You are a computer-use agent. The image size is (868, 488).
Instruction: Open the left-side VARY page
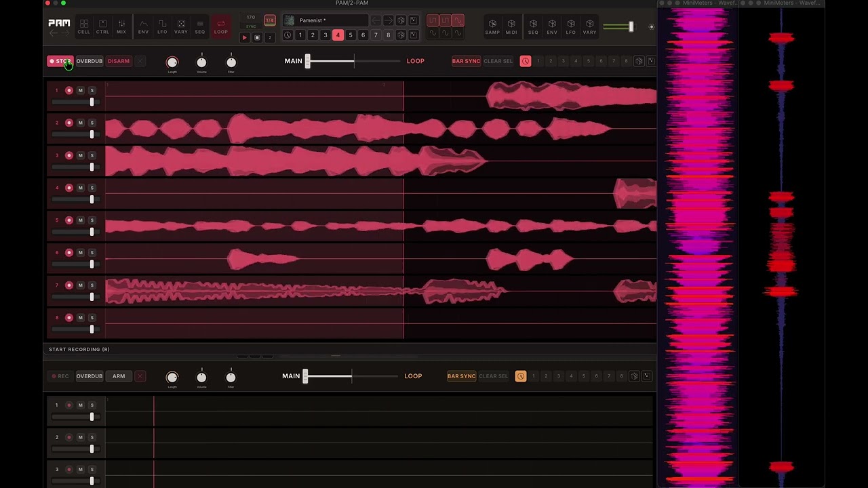181,26
